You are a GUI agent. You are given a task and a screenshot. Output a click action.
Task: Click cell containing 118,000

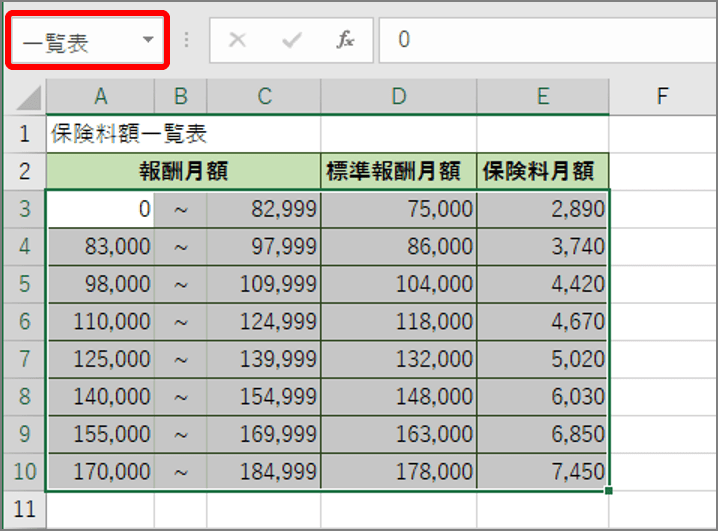(399, 322)
